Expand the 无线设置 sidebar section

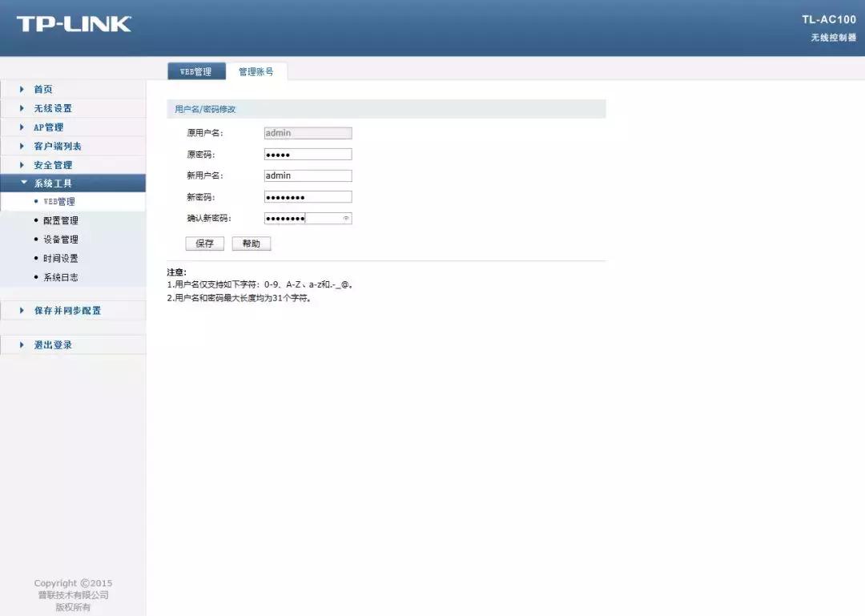52,107
